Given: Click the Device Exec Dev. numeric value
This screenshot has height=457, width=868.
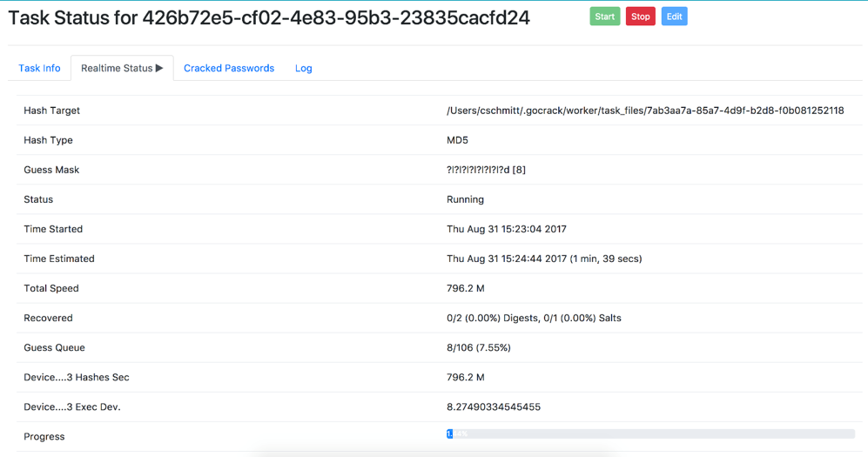Looking at the screenshot, I should click(493, 407).
